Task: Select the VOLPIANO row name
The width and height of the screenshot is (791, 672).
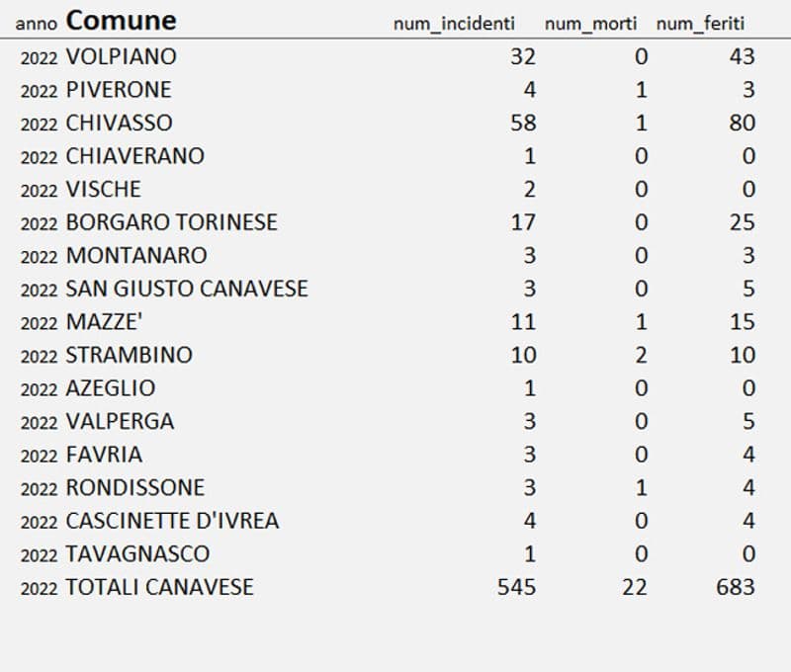Action: click(x=121, y=56)
